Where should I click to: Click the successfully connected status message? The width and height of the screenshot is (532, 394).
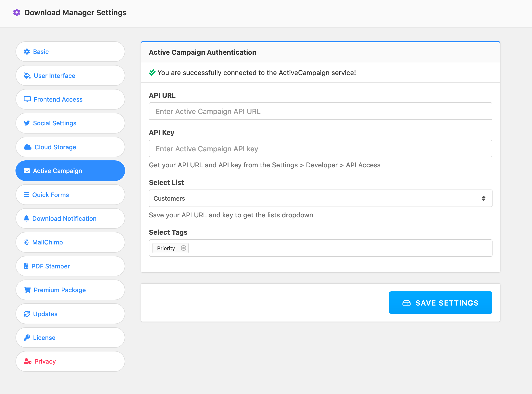click(257, 73)
